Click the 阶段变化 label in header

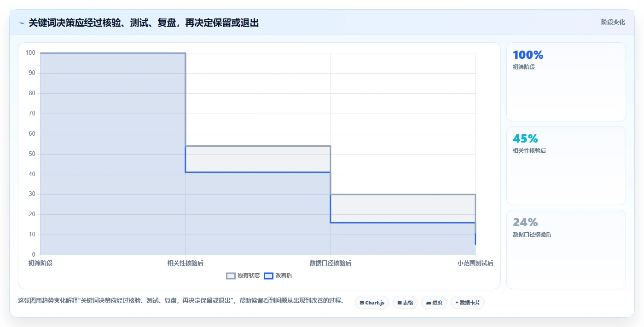coord(613,22)
